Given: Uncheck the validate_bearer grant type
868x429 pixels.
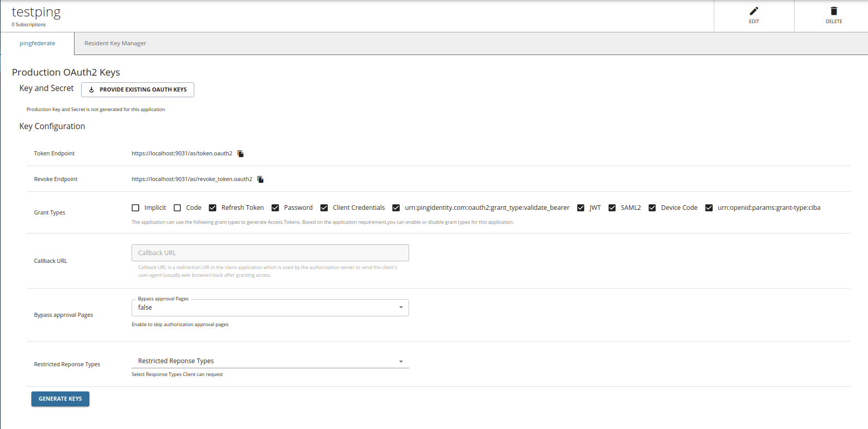Looking at the screenshot, I should coord(396,208).
